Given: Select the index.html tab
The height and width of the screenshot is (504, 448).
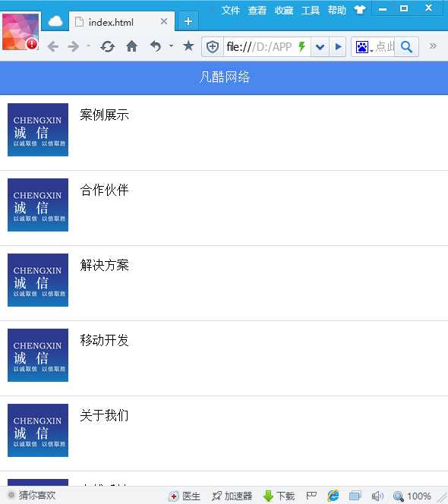Looking at the screenshot, I should pyautogui.click(x=121, y=22).
